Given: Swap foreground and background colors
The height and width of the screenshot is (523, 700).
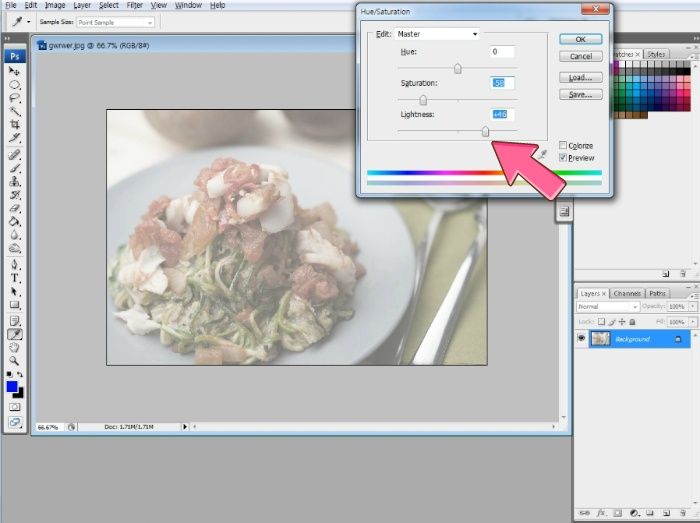Looking at the screenshot, I should pyautogui.click(x=20, y=374).
